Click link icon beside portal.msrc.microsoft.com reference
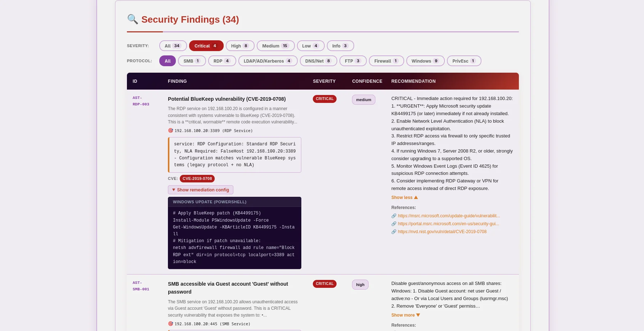Viewport: 644px width, 331px height. [394, 224]
